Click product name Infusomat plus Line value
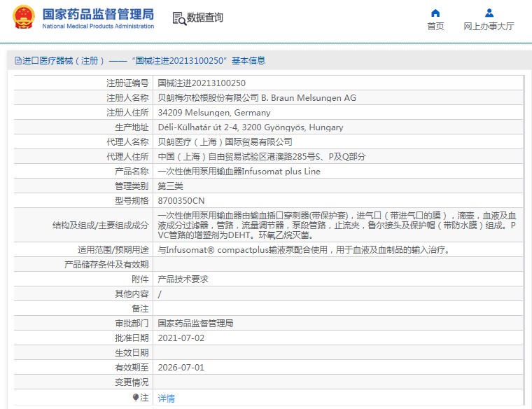The image size is (532, 409). pos(239,172)
